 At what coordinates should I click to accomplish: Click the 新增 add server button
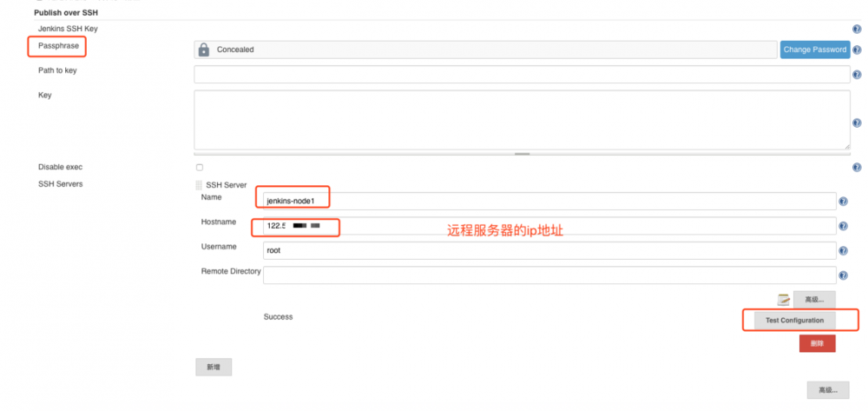(214, 368)
